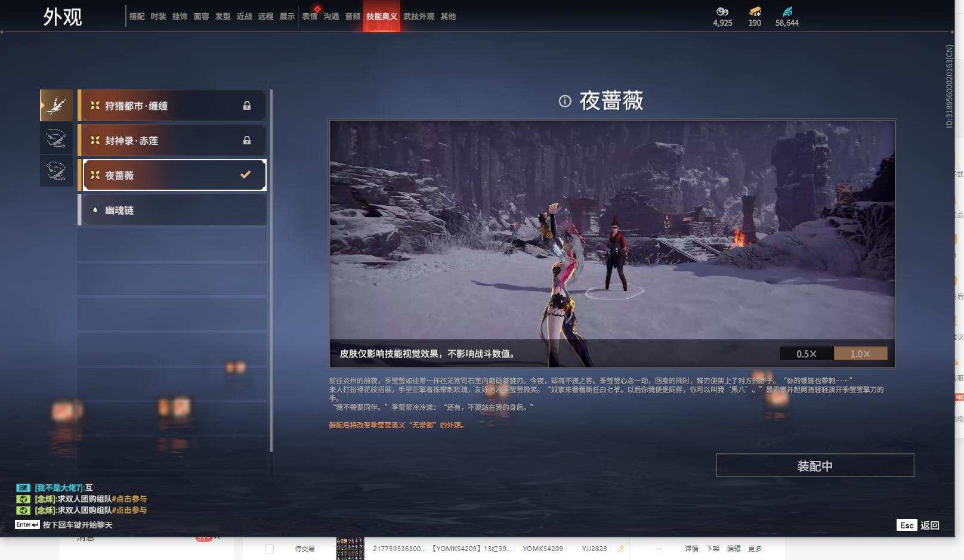Set preview speed to 1.0×

coord(860,354)
